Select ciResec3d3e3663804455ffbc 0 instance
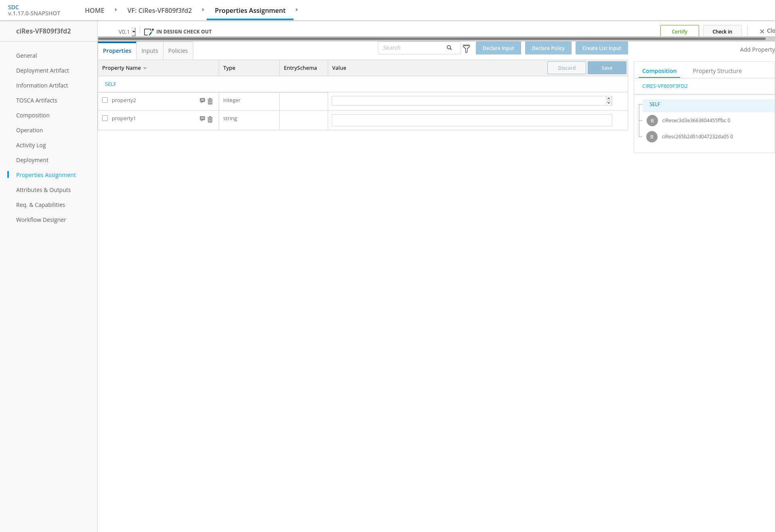 pyautogui.click(x=696, y=121)
